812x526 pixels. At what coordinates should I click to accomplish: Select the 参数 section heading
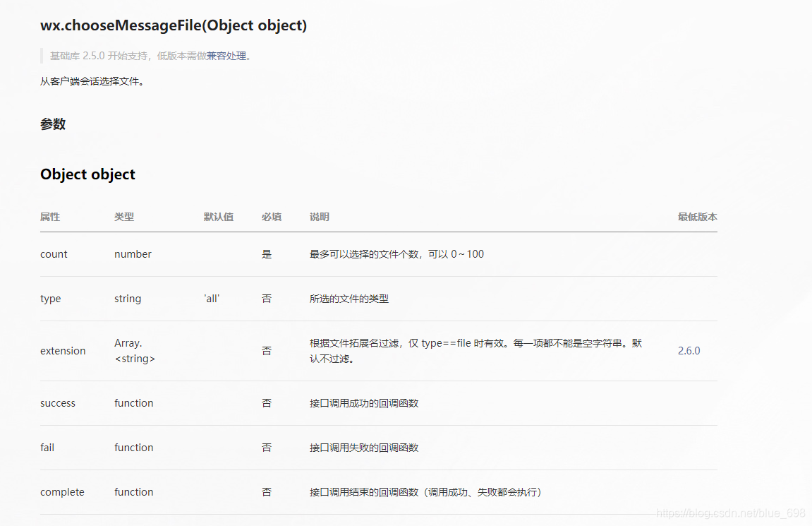click(x=53, y=124)
